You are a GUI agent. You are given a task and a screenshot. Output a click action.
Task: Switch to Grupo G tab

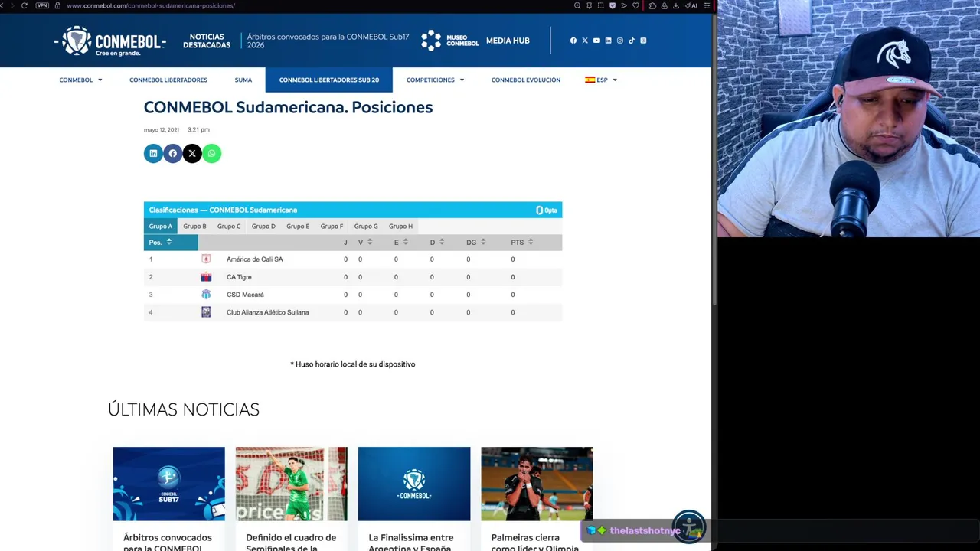[366, 227]
